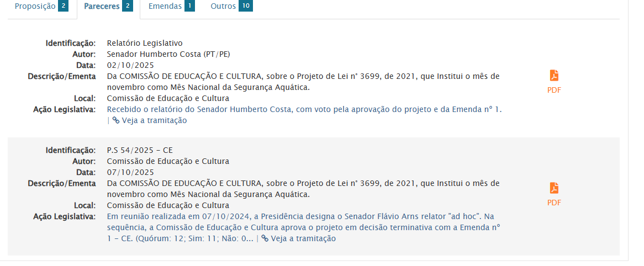Click the "Recebido o relatório do Senador" action link
This screenshot has height=266, width=644.
coord(304,109)
